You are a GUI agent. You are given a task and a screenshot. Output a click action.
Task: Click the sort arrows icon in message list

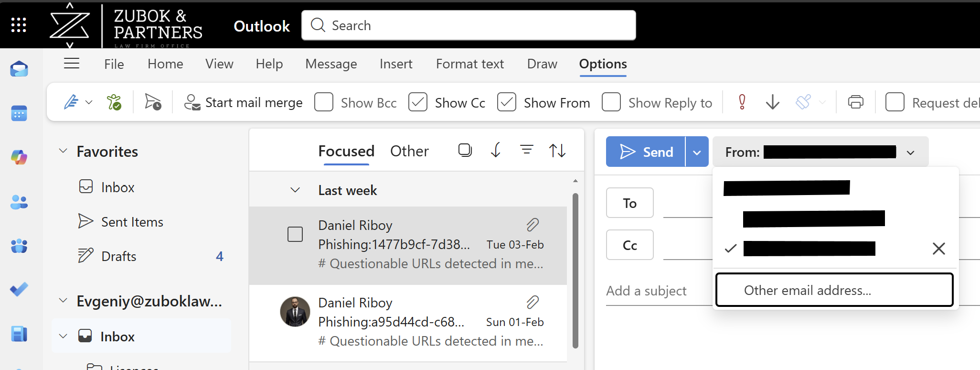click(x=557, y=151)
